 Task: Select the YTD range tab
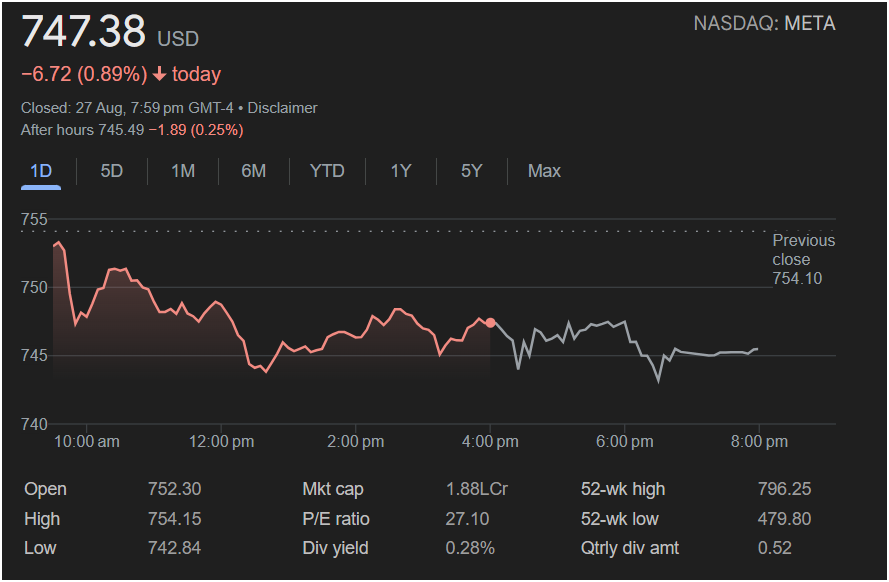(x=327, y=171)
